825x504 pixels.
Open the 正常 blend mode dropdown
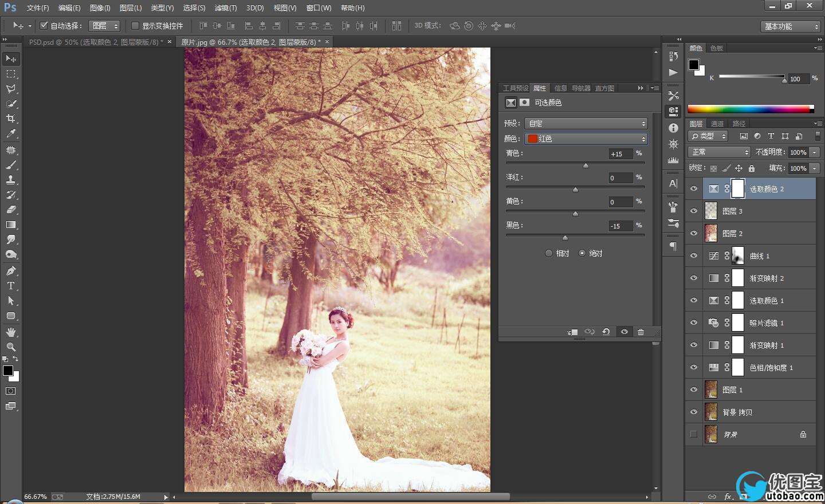(719, 152)
